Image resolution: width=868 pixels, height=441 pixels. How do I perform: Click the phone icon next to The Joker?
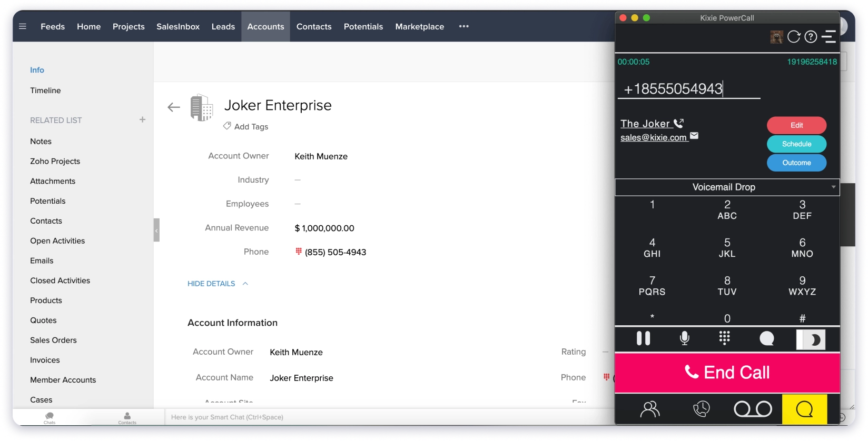[x=679, y=123]
